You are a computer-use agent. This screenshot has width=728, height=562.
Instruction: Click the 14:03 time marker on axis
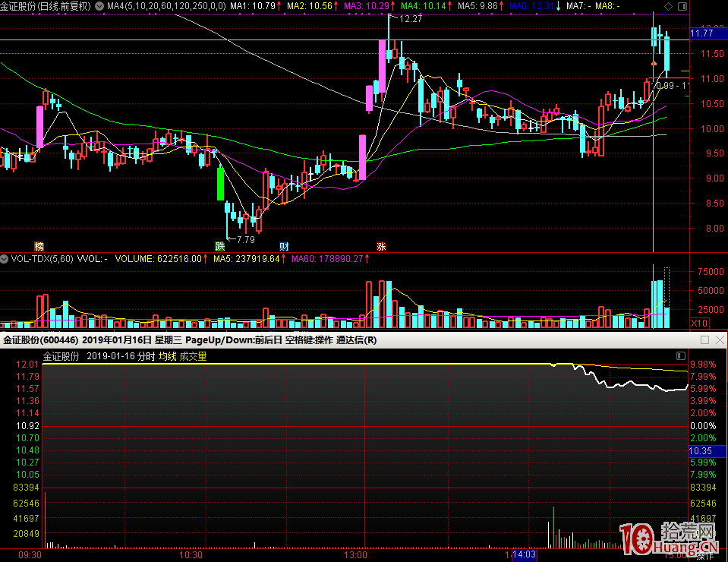(524, 555)
